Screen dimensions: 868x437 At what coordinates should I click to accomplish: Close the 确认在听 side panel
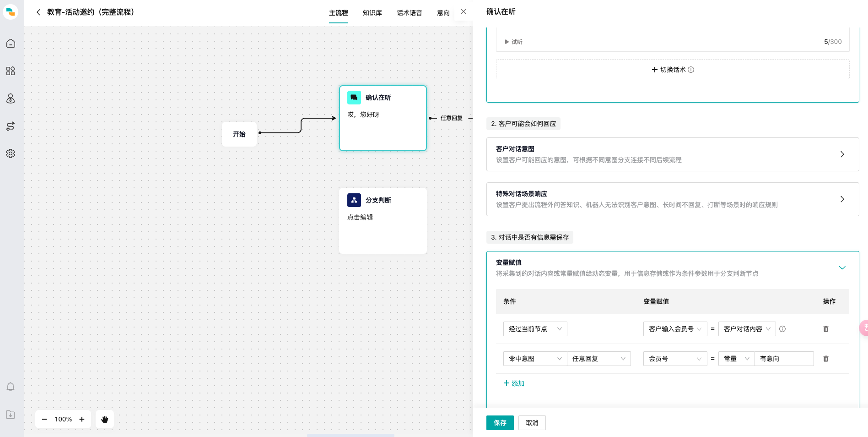click(x=464, y=11)
